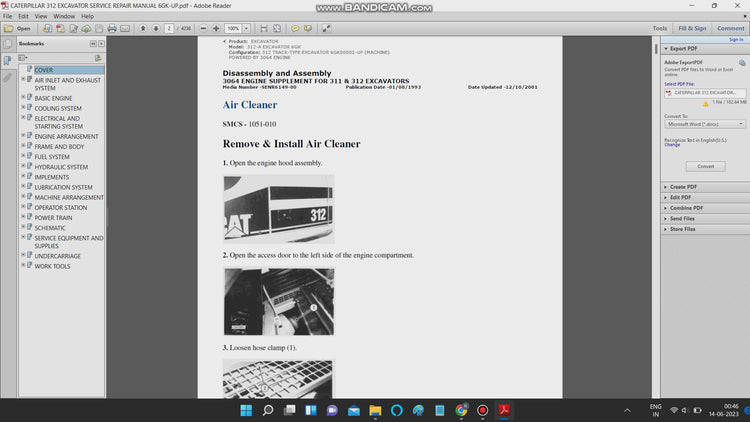Click the Change recognition language link
Image resolution: width=750 pixels, height=422 pixels.
point(672,144)
